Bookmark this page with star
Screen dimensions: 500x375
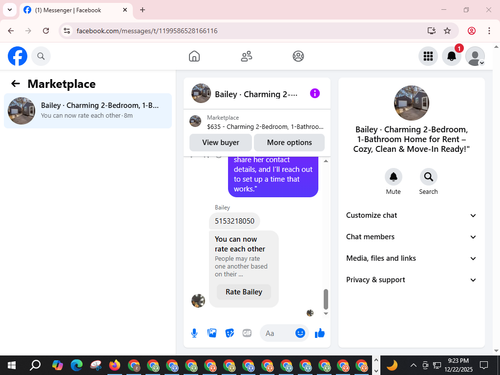pyautogui.click(x=447, y=31)
